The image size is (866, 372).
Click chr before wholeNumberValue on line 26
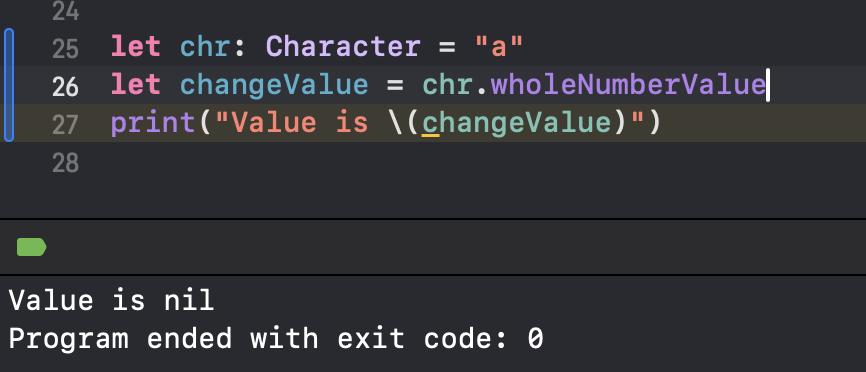click(447, 85)
